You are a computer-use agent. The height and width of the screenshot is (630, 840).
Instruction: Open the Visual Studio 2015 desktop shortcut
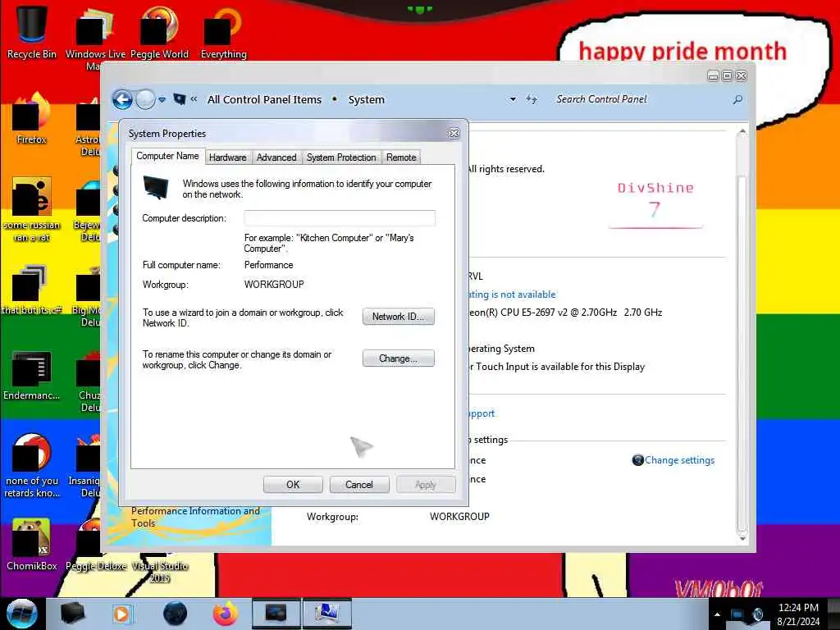pos(160,569)
